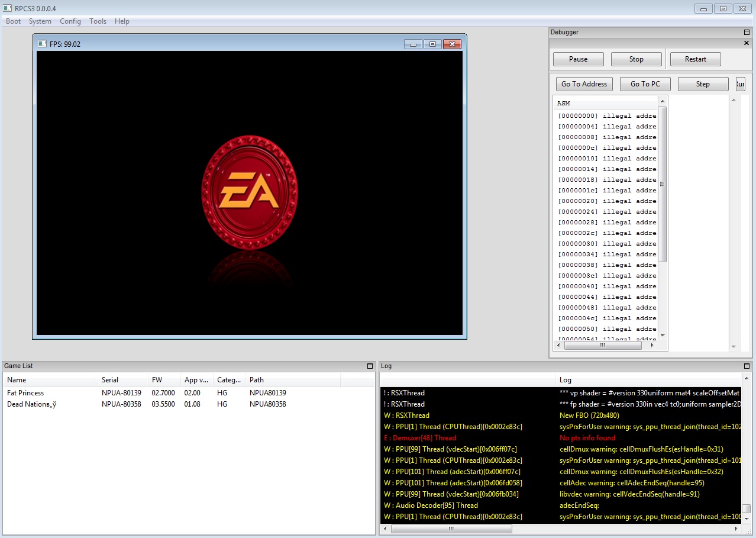
Task: Close the Debugger pane with the X icon
Action: pyautogui.click(x=747, y=43)
